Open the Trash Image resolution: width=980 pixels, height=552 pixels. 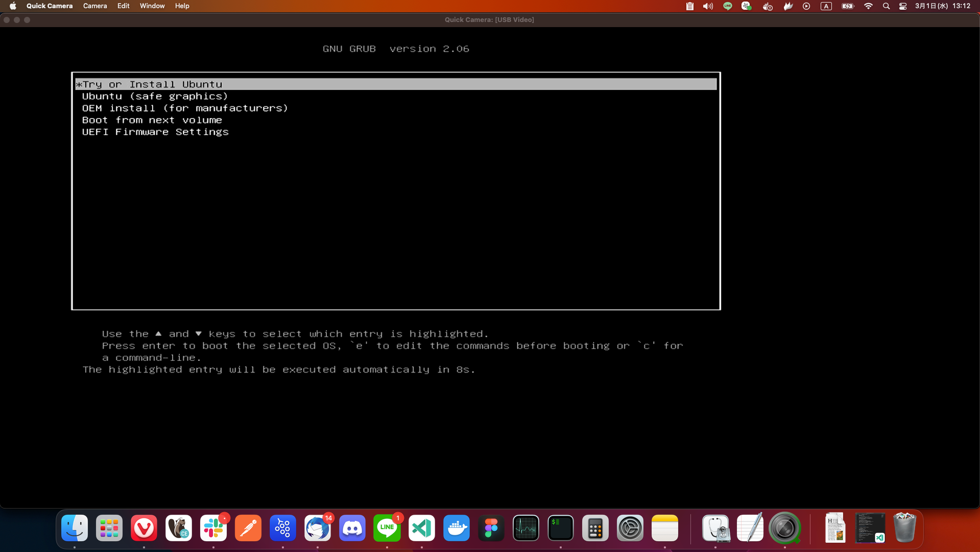(x=905, y=528)
